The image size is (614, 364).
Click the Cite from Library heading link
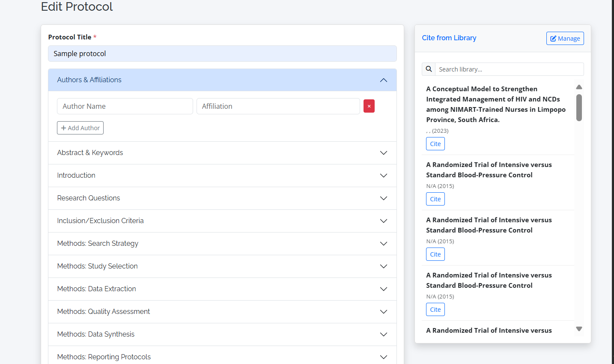coord(449,38)
